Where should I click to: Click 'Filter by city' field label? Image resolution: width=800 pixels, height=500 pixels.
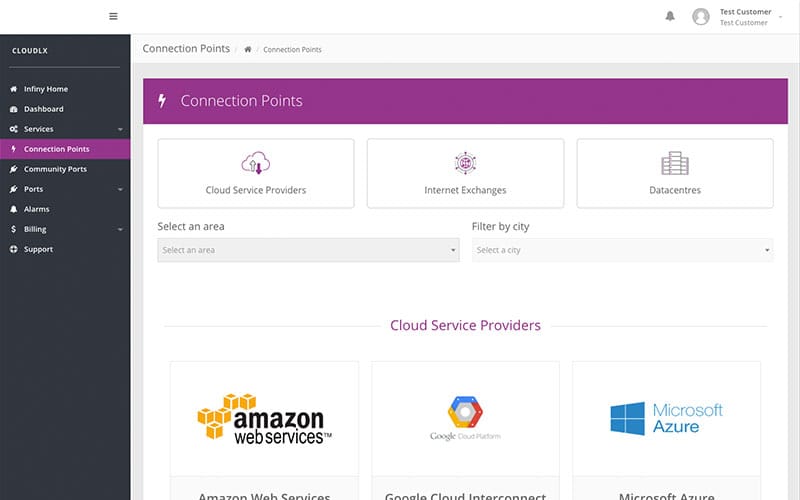(x=501, y=227)
